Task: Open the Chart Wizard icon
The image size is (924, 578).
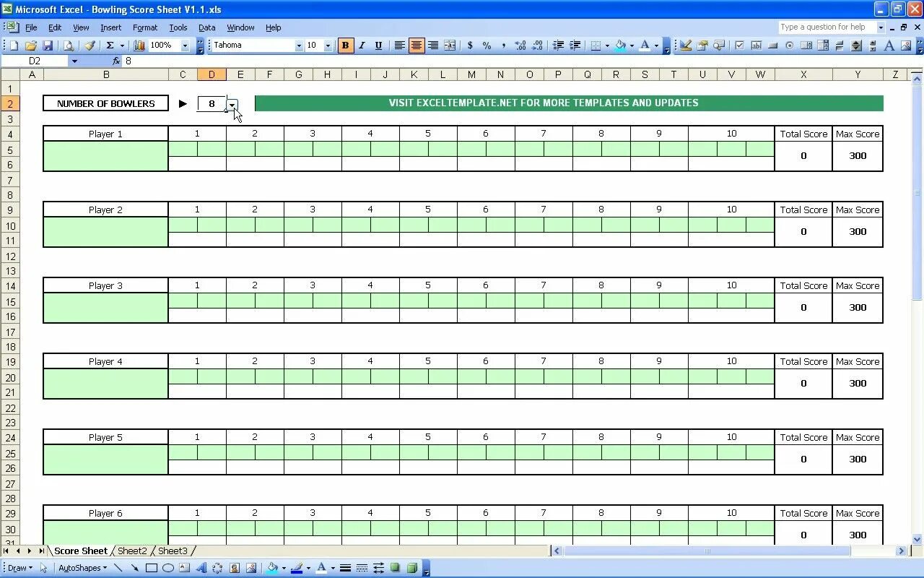Action: pyautogui.click(x=141, y=45)
